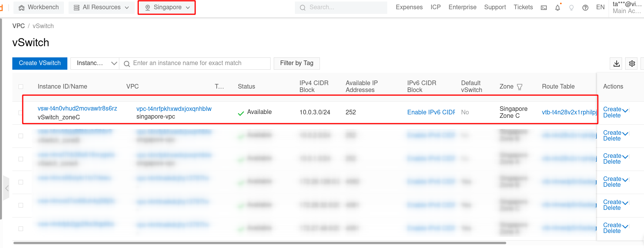Click the Create VSwitch button

coord(40,63)
